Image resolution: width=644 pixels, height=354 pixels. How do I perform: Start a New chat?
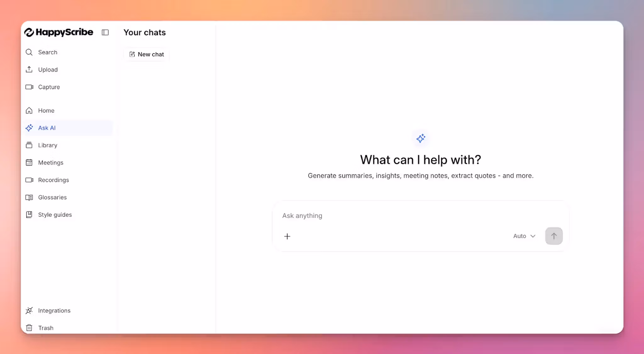[x=146, y=54]
